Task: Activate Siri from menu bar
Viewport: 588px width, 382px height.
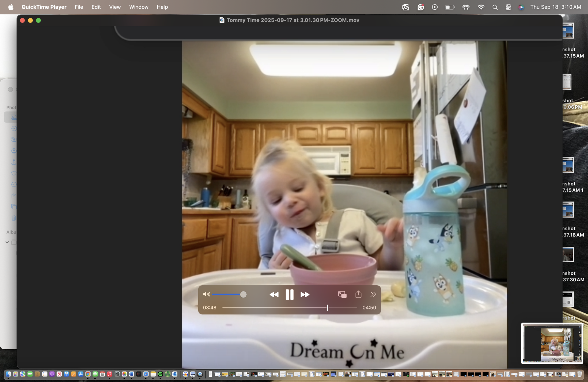Action: pyautogui.click(x=521, y=7)
